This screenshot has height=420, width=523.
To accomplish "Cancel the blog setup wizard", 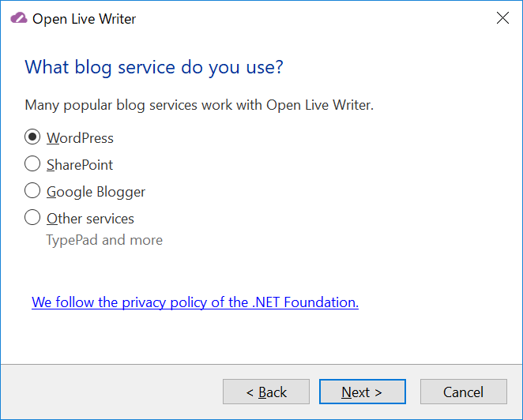I will pos(464,392).
